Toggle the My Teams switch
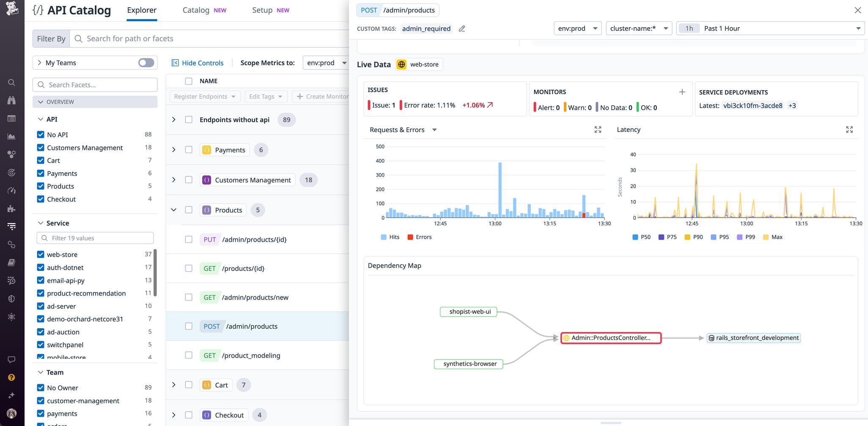The width and height of the screenshot is (868, 426). click(x=146, y=63)
